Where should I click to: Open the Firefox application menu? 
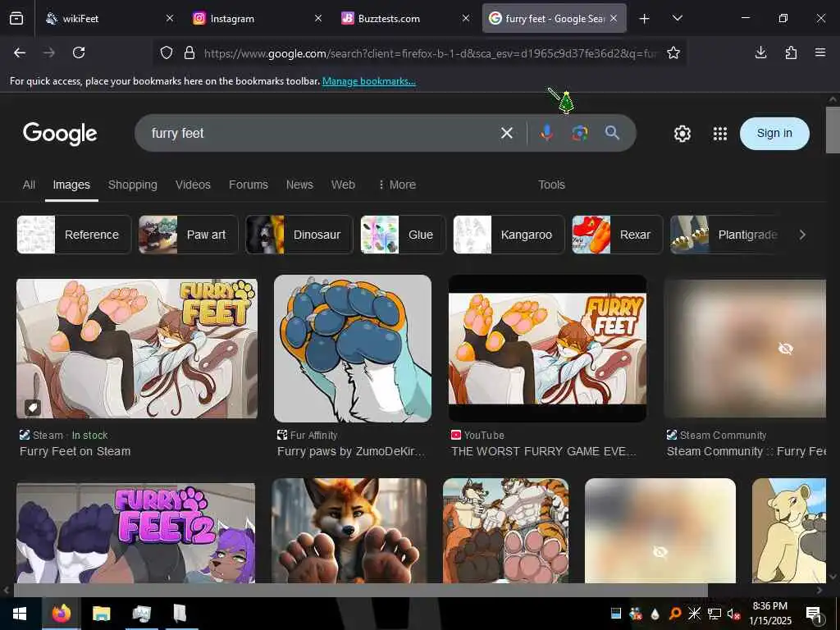pos(820,52)
